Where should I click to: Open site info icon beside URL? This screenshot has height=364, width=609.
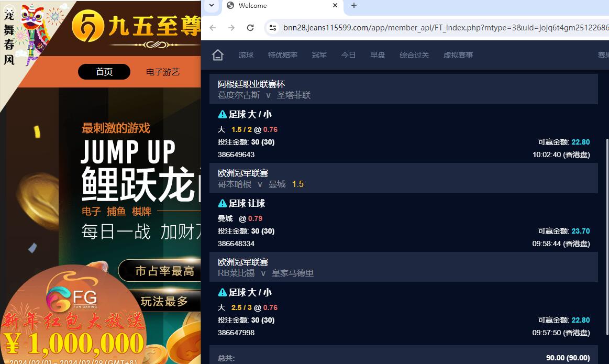273,28
